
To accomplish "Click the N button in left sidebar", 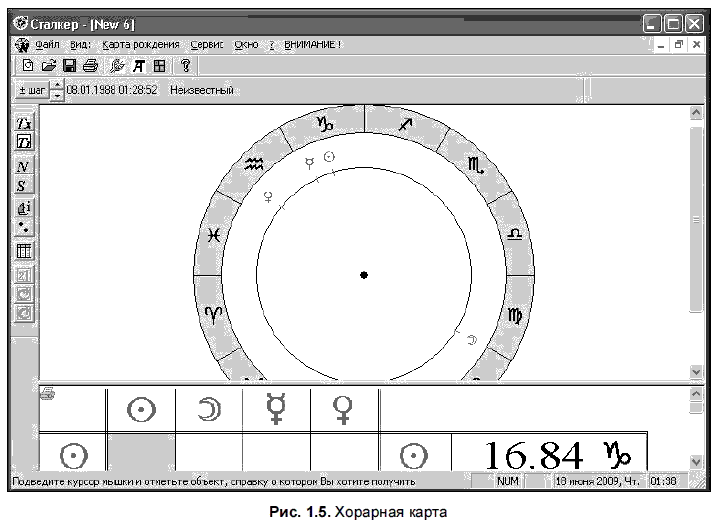I will click(x=25, y=167).
